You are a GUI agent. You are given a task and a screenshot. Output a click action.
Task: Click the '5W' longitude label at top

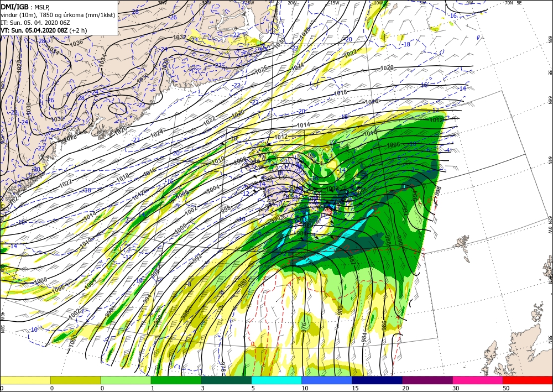pos(423,2)
